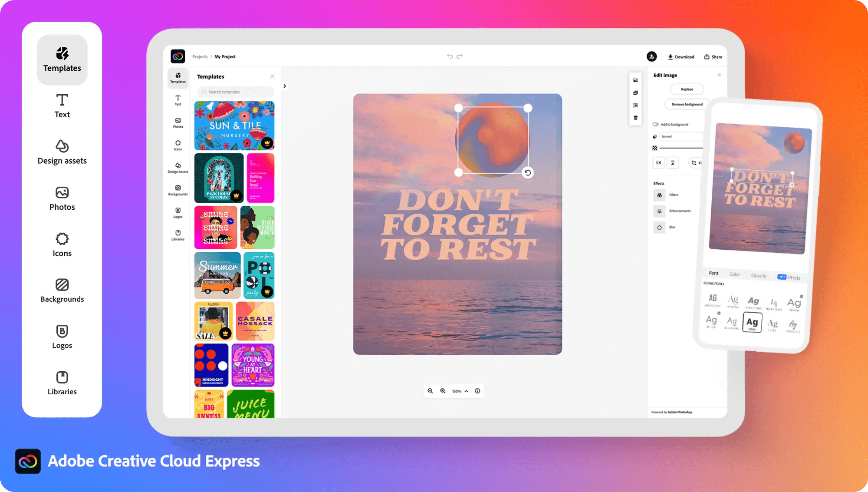Expand the Templates panel with the arrow
This screenshot has width=868, height=492.
[x=285, y=86]
